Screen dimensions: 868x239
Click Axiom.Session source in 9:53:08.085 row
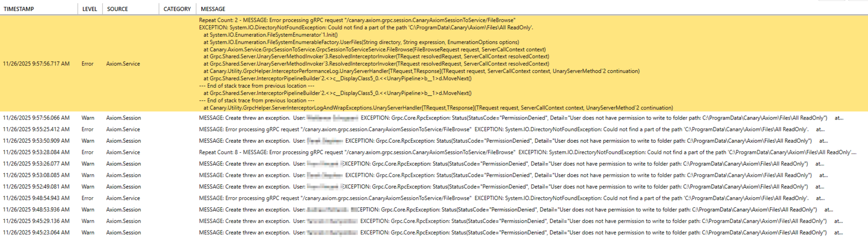[x=124, y=175]
